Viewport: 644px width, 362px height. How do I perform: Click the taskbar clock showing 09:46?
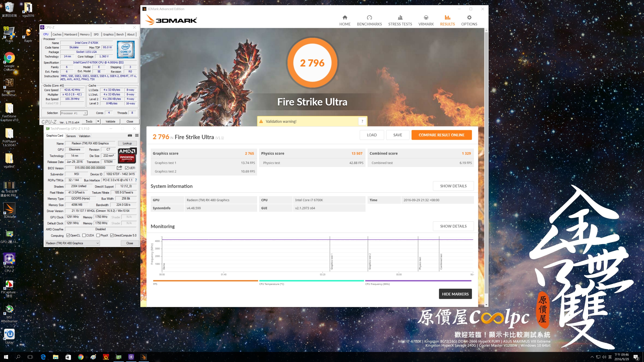[622, 357]
